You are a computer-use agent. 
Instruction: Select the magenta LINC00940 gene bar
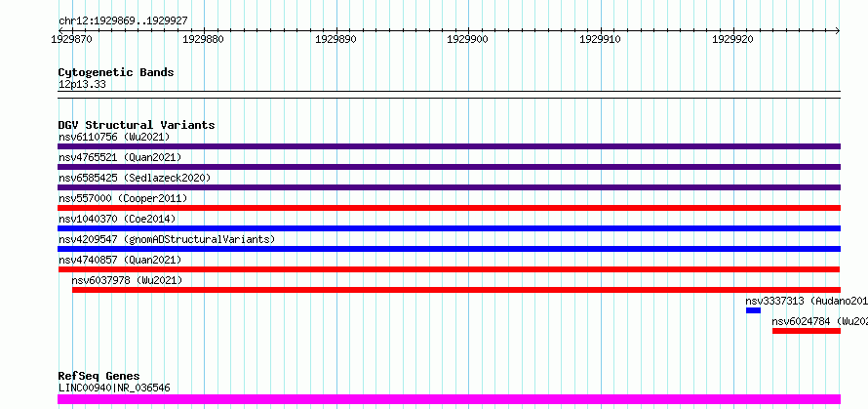(x=449, y=399)
